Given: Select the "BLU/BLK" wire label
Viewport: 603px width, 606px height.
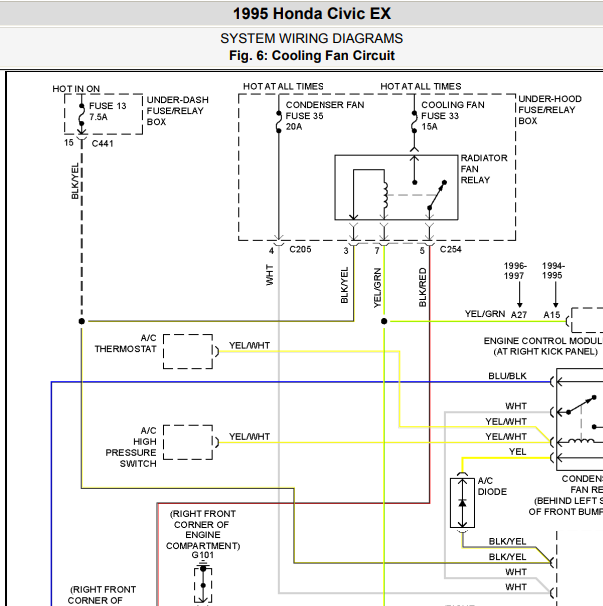Looking at the screenshot, I should pyautogui.click(x=508, y=376).
